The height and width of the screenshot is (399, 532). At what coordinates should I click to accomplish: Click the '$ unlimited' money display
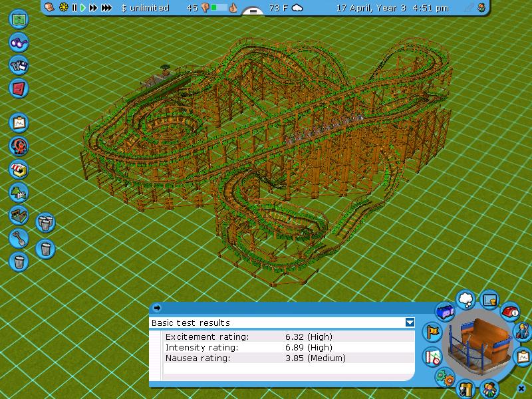pos(145,8)
